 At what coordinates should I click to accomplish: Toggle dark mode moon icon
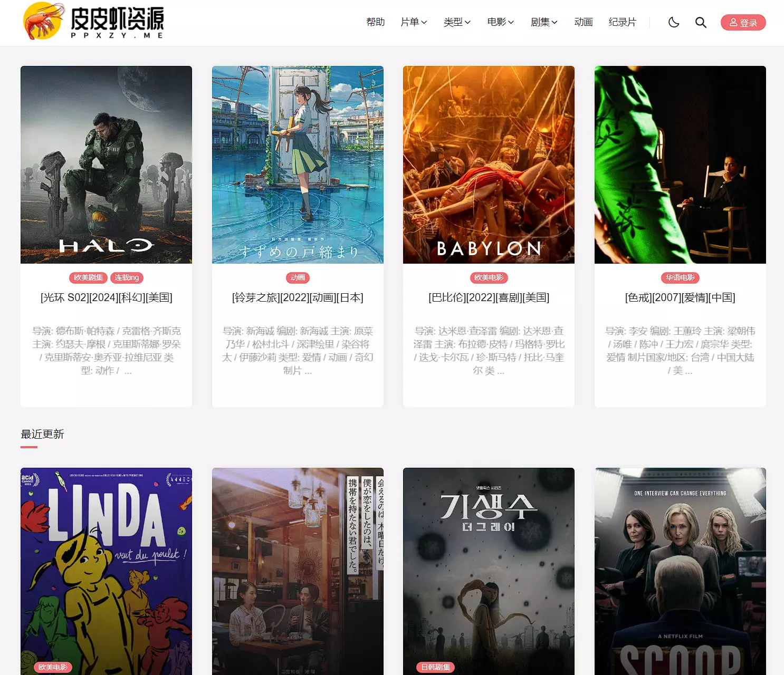coord(674,22)
